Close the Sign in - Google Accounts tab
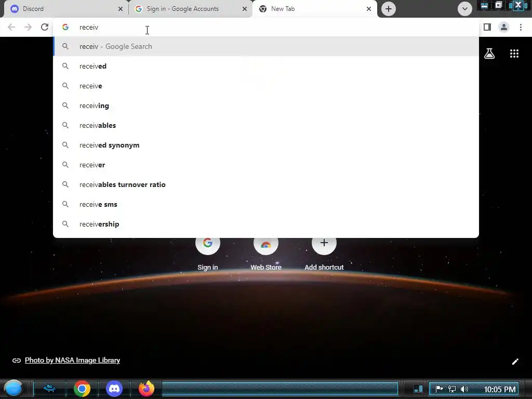This screenshot has height=399, width=532. click(245, 9)
